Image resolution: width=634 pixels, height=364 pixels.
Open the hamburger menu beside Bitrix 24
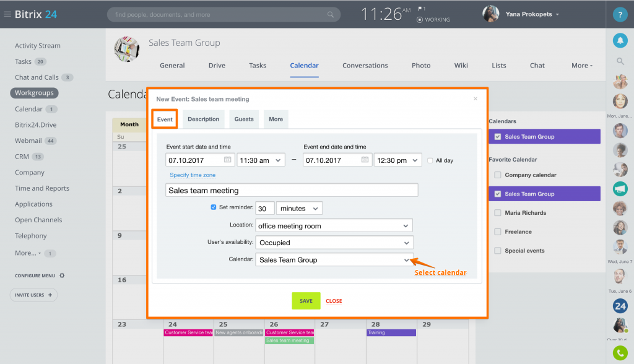7,14
